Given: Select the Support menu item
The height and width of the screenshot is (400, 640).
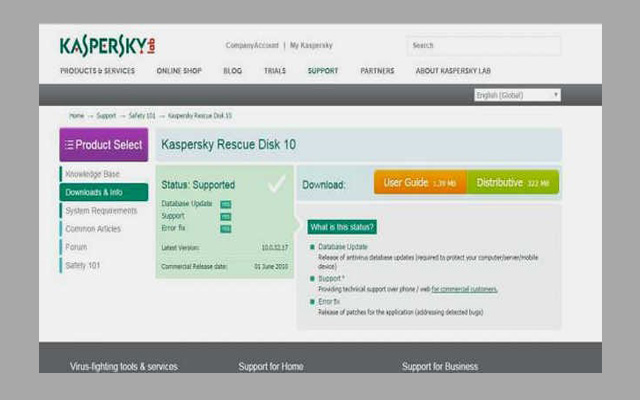Looking at the screenshot, I should 323,71.
